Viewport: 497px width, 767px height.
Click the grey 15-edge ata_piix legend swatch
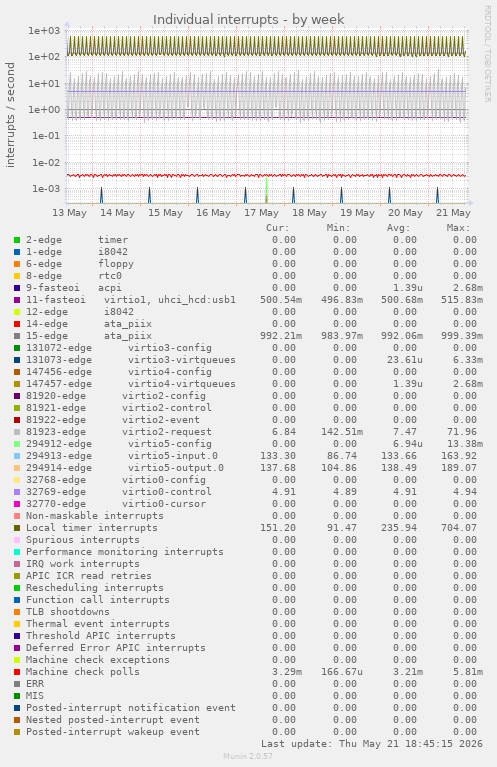pyautogui.click(x=17, y=336)
